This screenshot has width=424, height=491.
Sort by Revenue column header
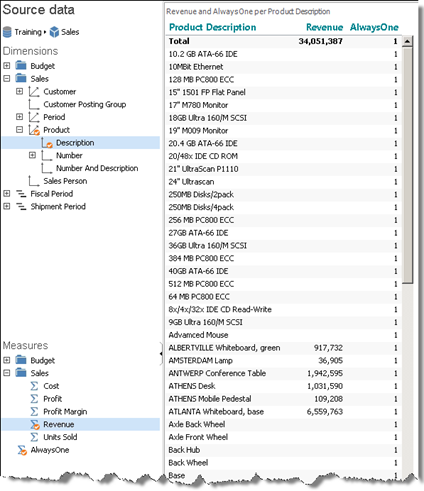[x=324, y=27]
